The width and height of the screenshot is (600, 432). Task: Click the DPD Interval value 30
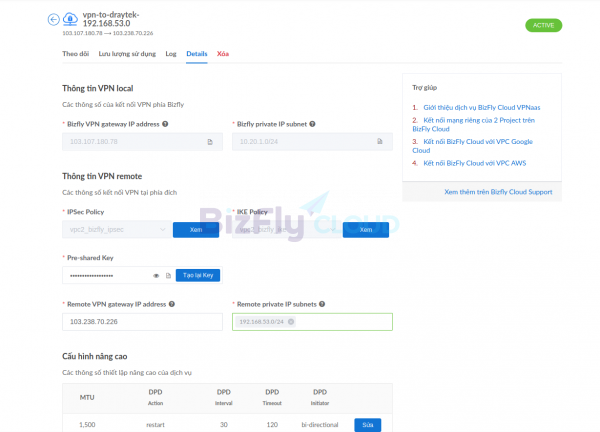tap(224, 425)
